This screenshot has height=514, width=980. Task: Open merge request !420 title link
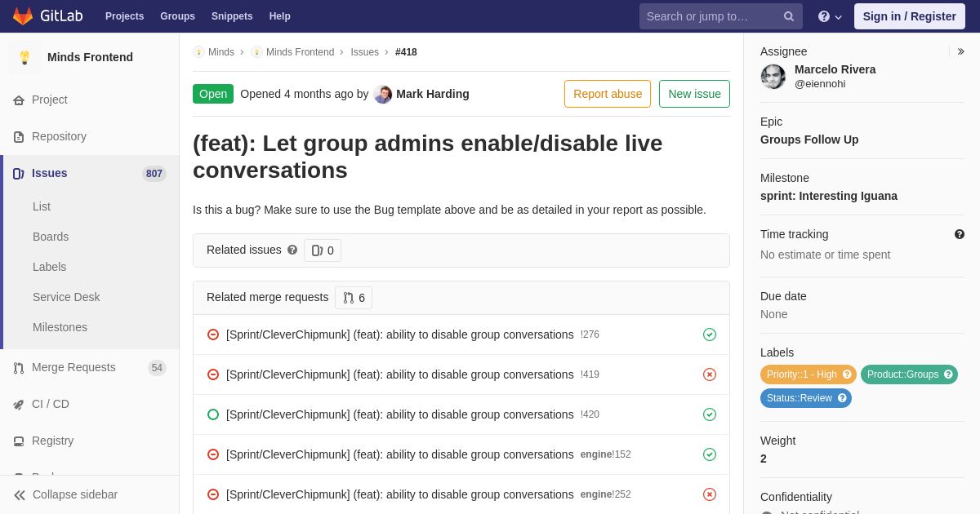[399, 414]
